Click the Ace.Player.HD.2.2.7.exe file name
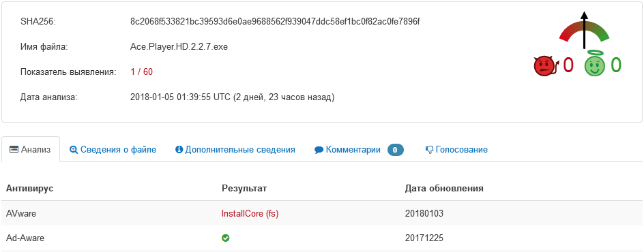This screenshot has height=252, width=644. [179, 47]
